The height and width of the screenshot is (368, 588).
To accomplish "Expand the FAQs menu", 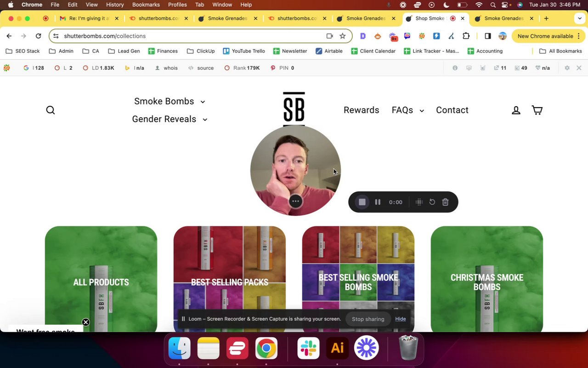I will [x=408, y=110].
